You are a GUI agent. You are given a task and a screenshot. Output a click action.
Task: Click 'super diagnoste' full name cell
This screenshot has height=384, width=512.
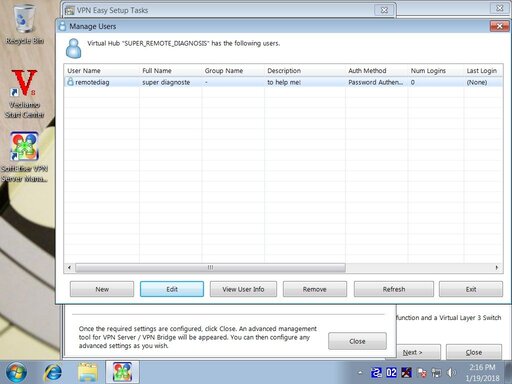click(166, 82)
